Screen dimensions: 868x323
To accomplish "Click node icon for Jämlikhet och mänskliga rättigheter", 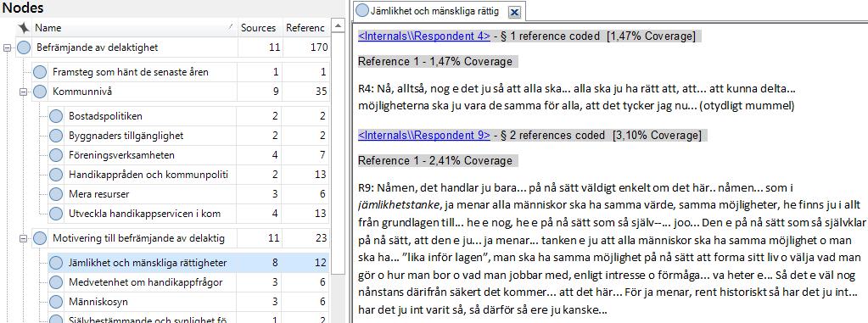I will point(55,264).
